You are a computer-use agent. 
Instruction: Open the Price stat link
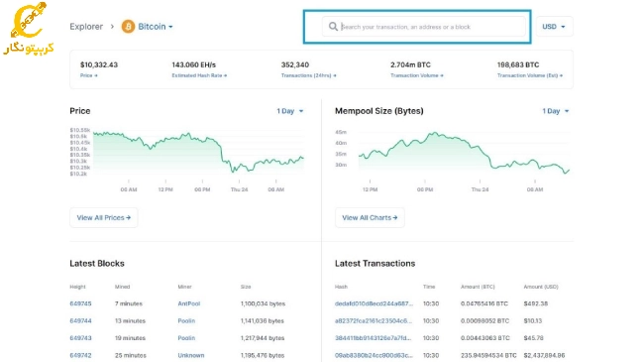pos(89,75)
